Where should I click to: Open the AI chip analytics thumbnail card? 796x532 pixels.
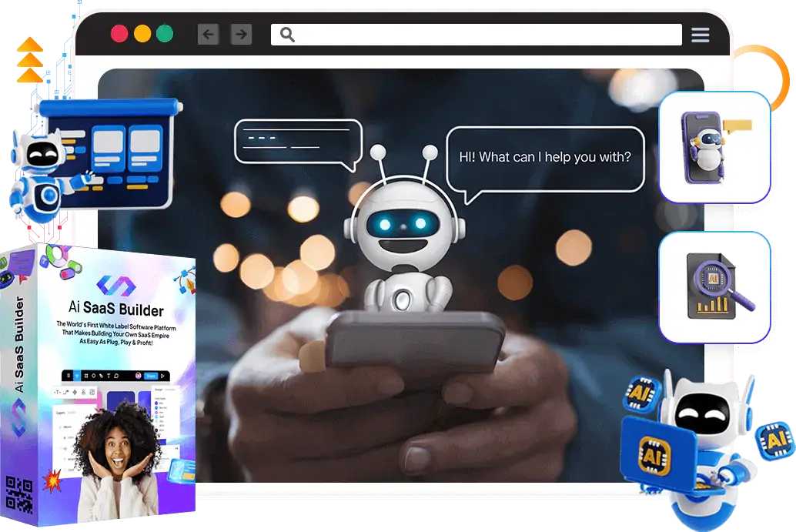pos(714,286)
